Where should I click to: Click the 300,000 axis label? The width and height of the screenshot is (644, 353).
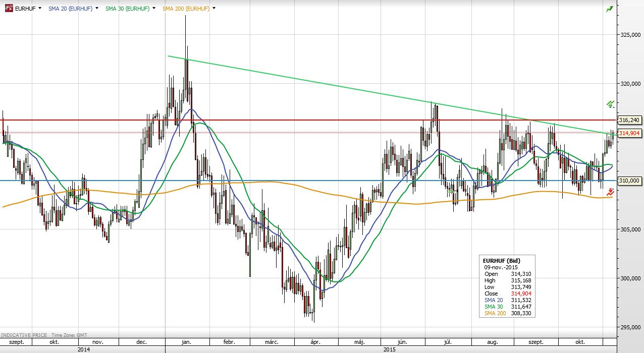(631, 278)
